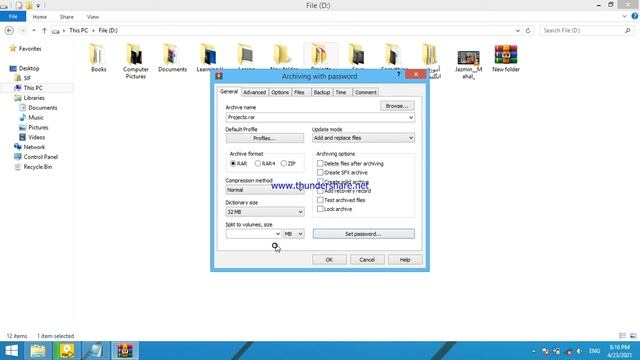The width and height of the screenshot is (640, 360).
Task: Expand the ribbon chevron
Action: point(624,16)
